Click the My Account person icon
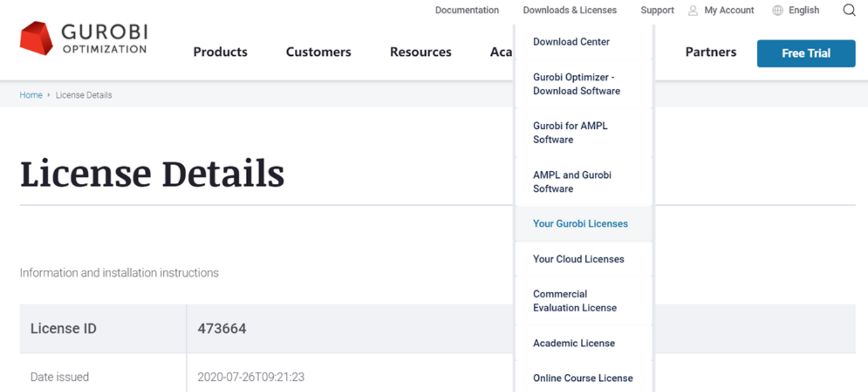The height and width of the screenshot is (392, 868). [x=693, y=10]
